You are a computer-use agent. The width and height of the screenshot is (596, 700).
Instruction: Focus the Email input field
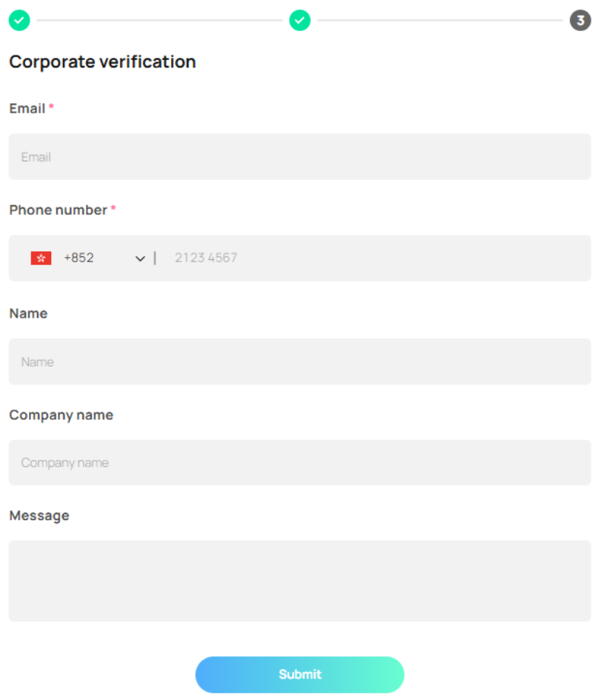pyautogui.click(x=299, y=157)
